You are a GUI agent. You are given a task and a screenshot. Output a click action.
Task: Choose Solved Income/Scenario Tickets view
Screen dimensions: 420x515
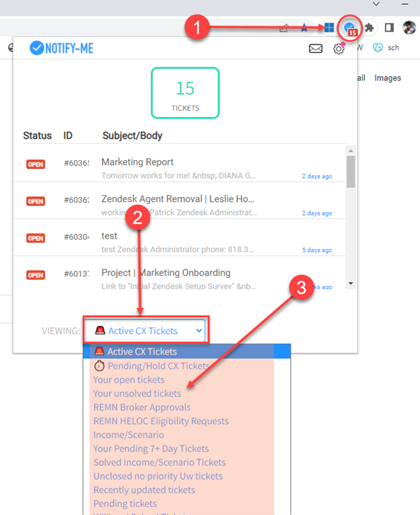[187, 462]
